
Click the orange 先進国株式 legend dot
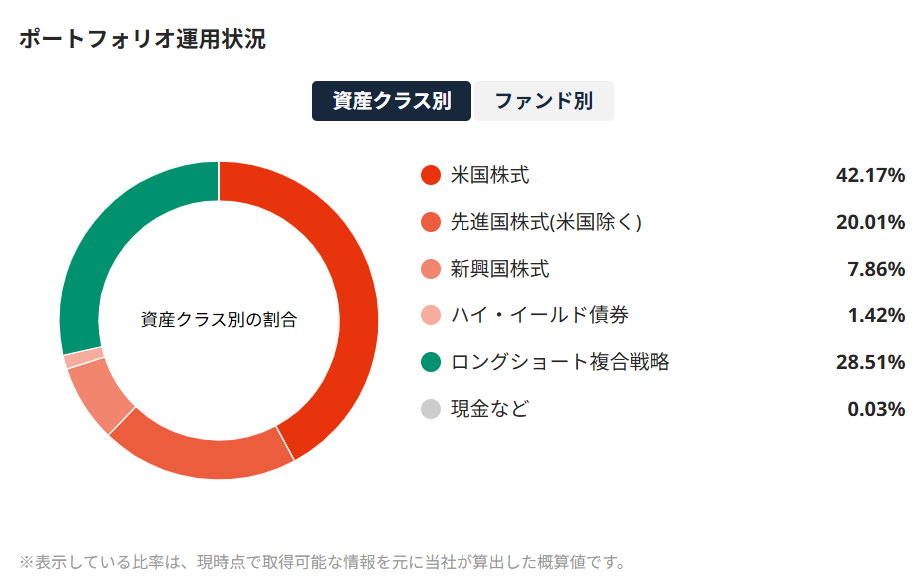430,222
